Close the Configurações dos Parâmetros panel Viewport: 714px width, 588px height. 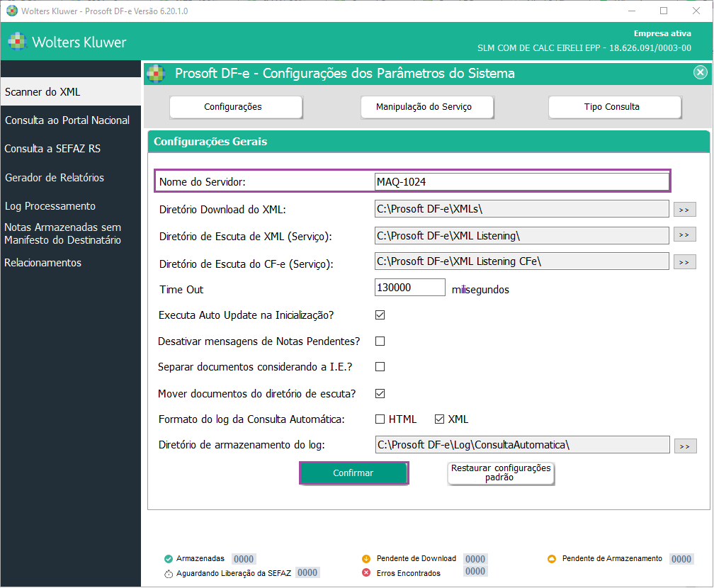[x=701, y=72]
